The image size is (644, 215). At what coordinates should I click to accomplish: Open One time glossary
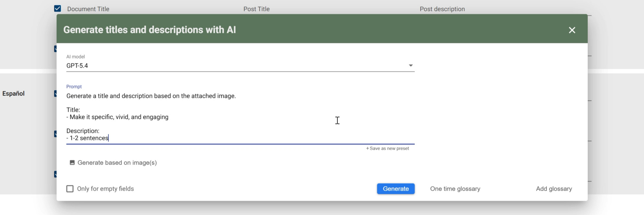(x=455, y=189)
